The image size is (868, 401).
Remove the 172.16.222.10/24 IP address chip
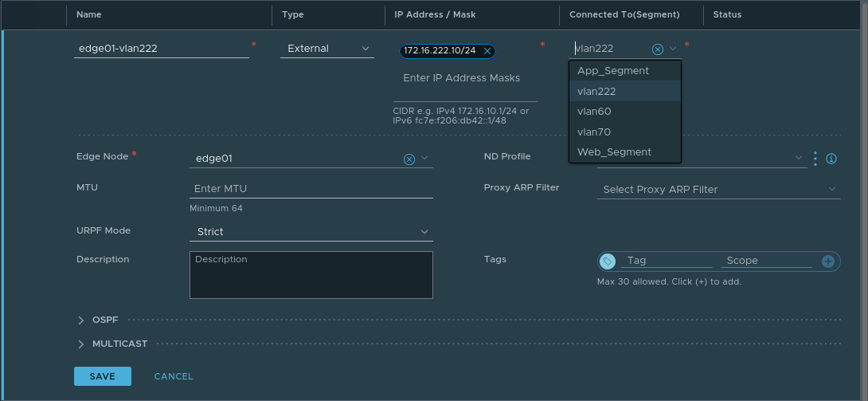pyautogui.click(x=487, y=51)
